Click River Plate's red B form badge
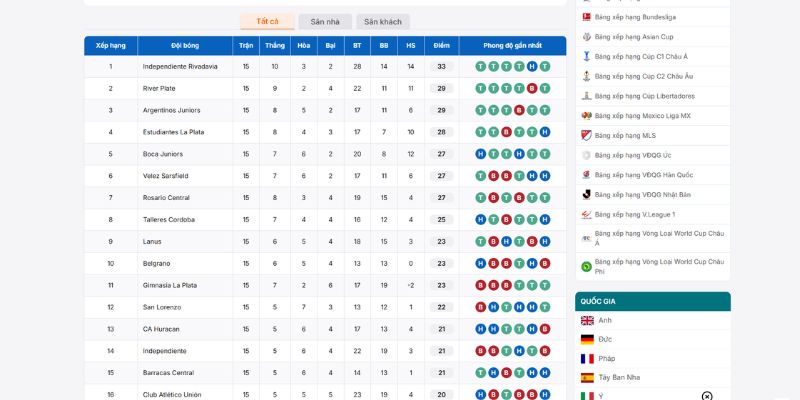 pos(532,88)
